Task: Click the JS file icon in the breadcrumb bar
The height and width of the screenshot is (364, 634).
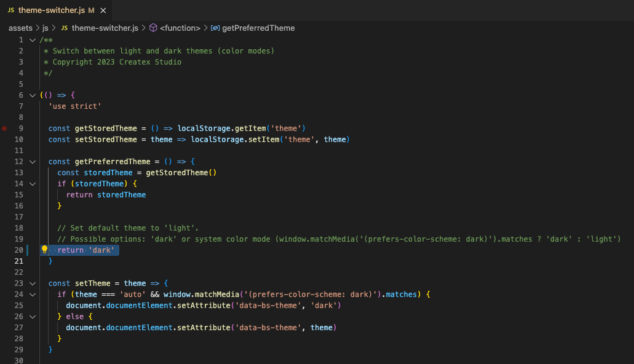Action: pyautogui.click(x=63, y=28)
